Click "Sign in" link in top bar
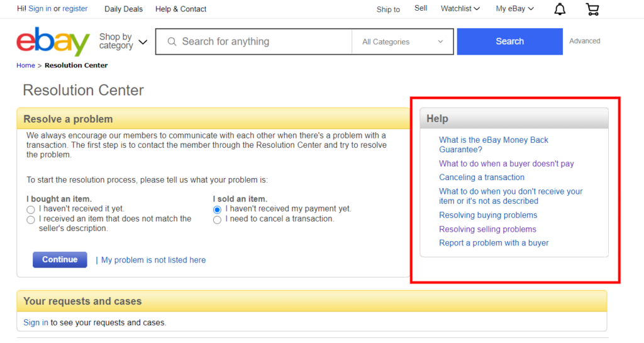This screenshot has height=343, width=644. point(40,9)
